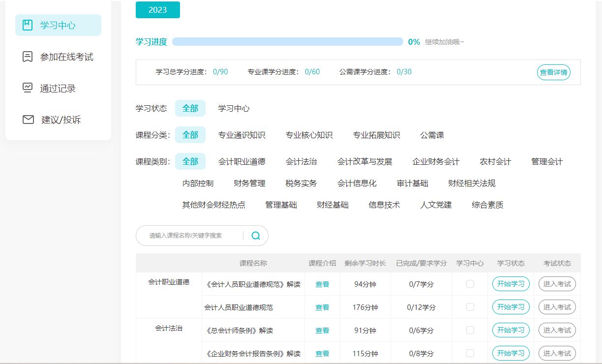Click the pass records chart icon
602x364 pixels.
[28, 88]
